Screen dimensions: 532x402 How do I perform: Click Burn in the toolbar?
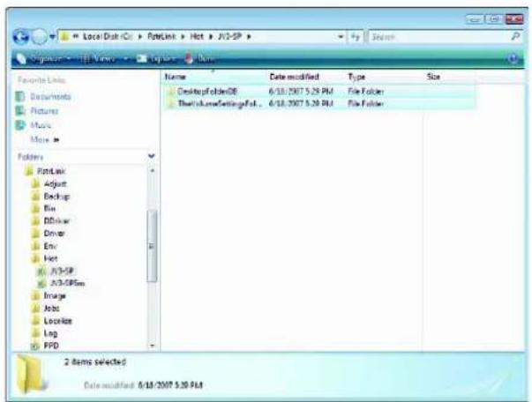(x=199, y=59)
